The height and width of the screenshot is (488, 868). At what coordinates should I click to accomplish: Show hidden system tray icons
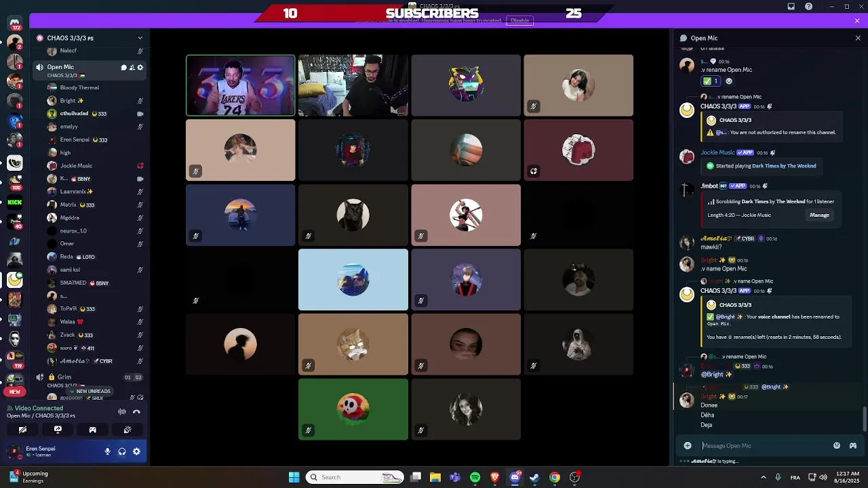[x=764, y=477]
